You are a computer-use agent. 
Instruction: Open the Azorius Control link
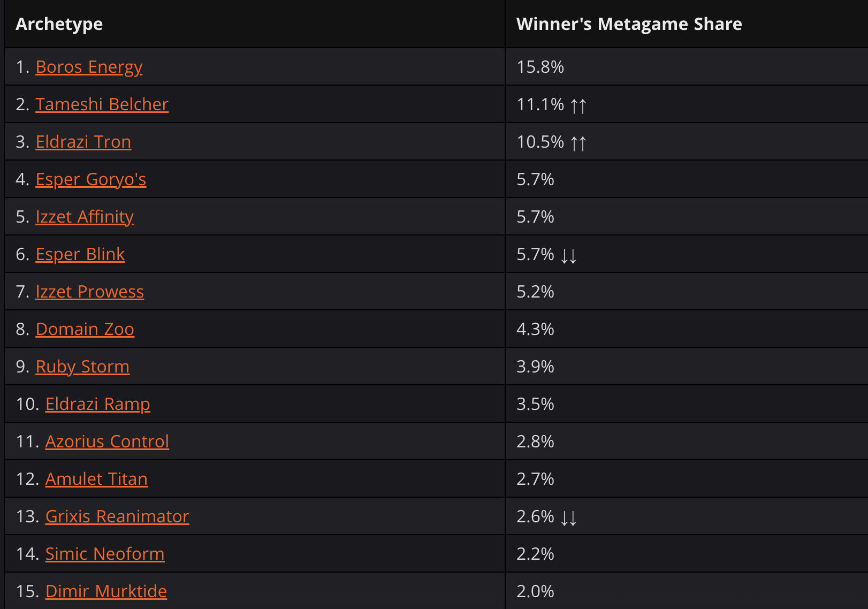[107, 441]
